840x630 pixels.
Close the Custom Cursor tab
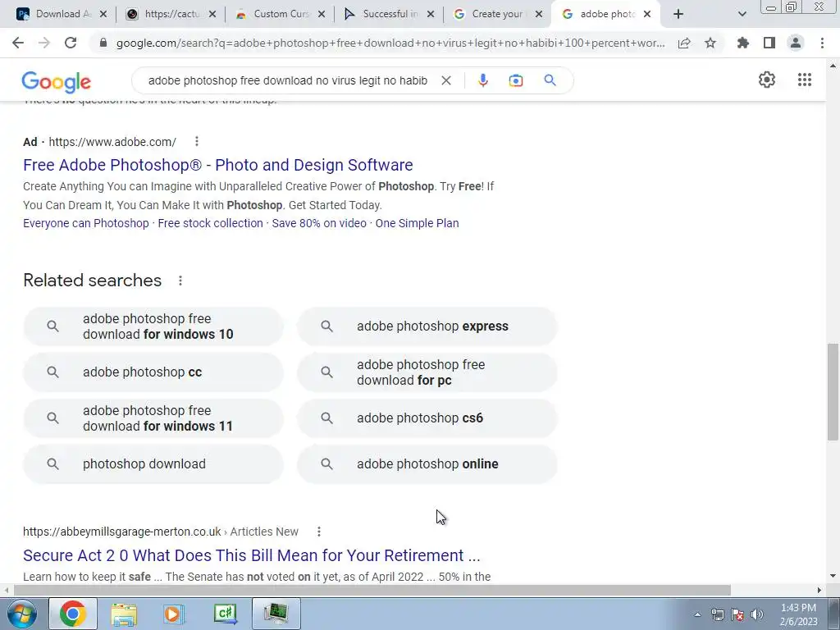click(322, 15)
